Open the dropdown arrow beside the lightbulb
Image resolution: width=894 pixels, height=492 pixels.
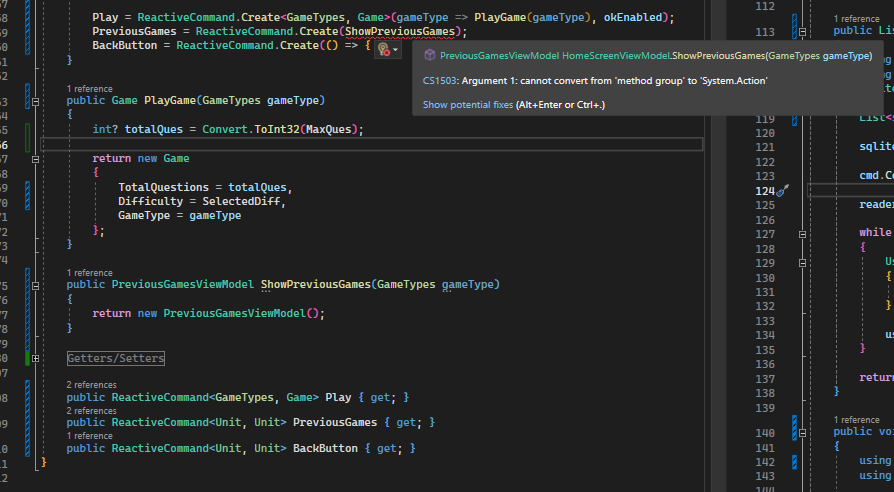(x=395, y=50)
